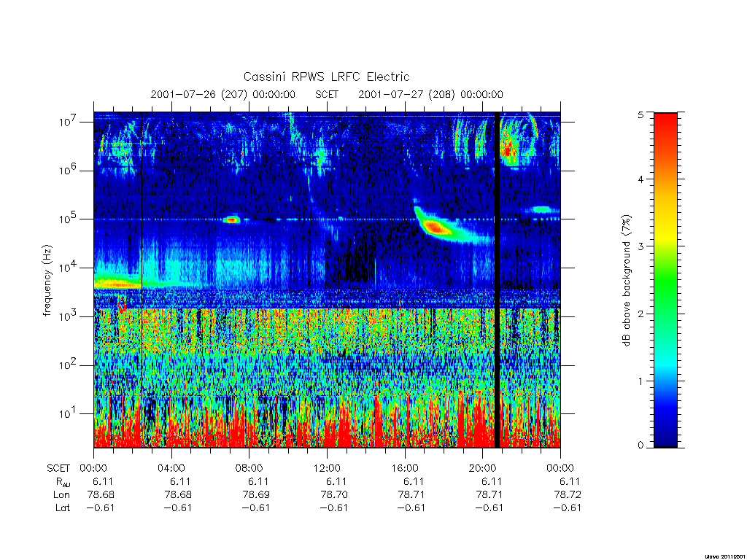Click the '08:00' time axis label

pos(249,468)
